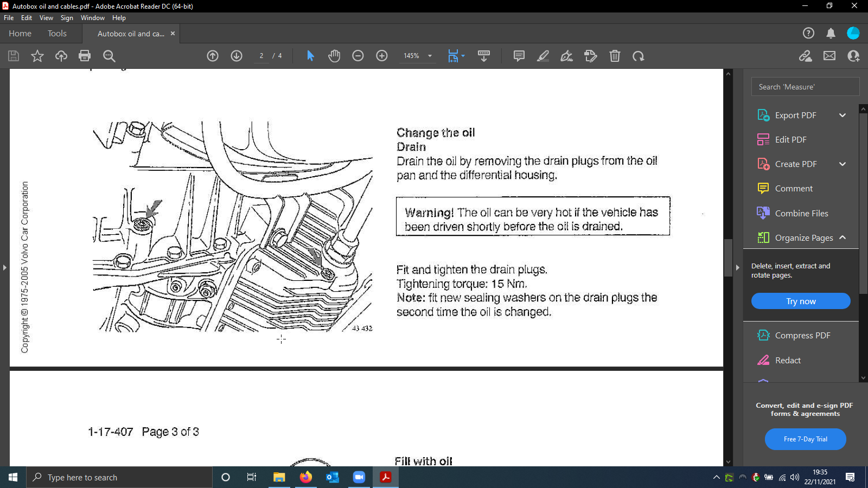Add the file to starred with the star icon
Image resolution: width=868 pixels, height=488 pixels.
[37, 56]
